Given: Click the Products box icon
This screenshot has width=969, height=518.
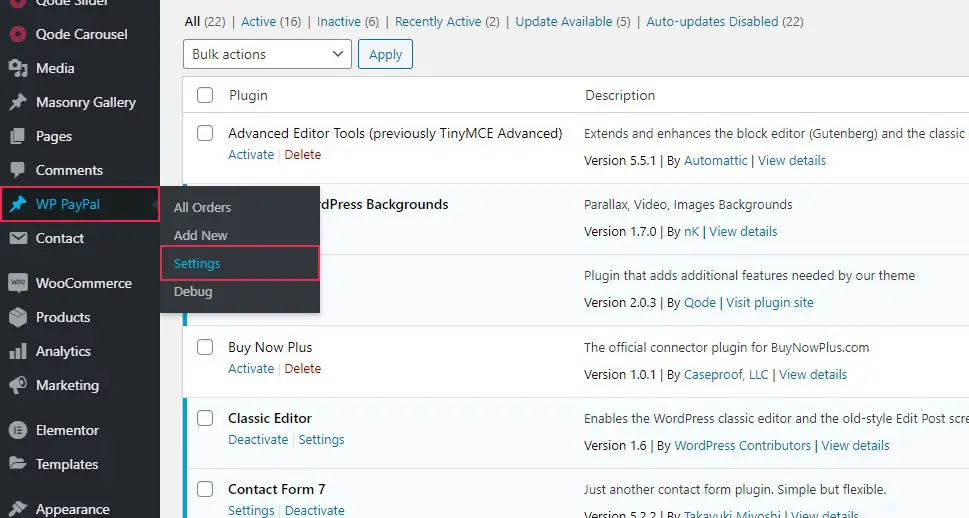Looking at the screenshot, I should [18, 317].
